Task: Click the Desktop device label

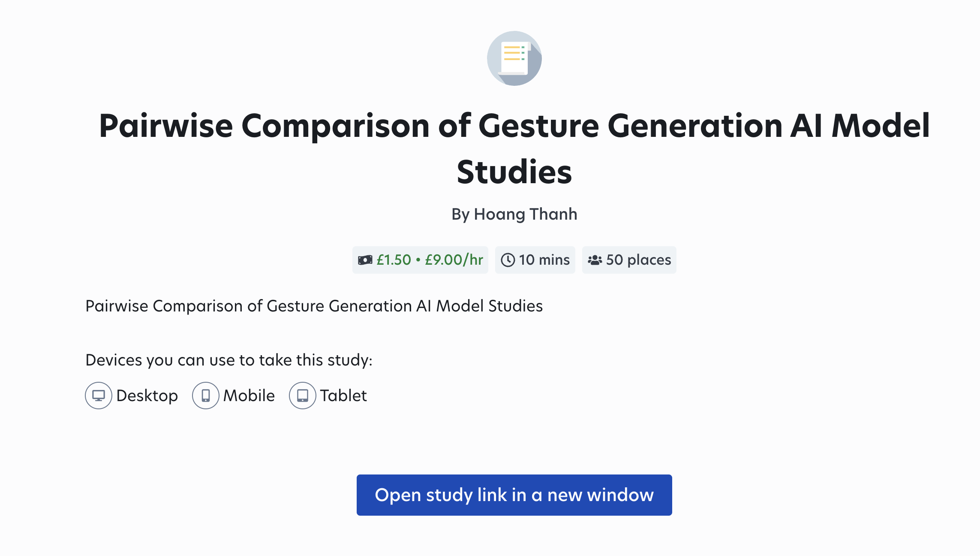Action: (x=147, y=396)
